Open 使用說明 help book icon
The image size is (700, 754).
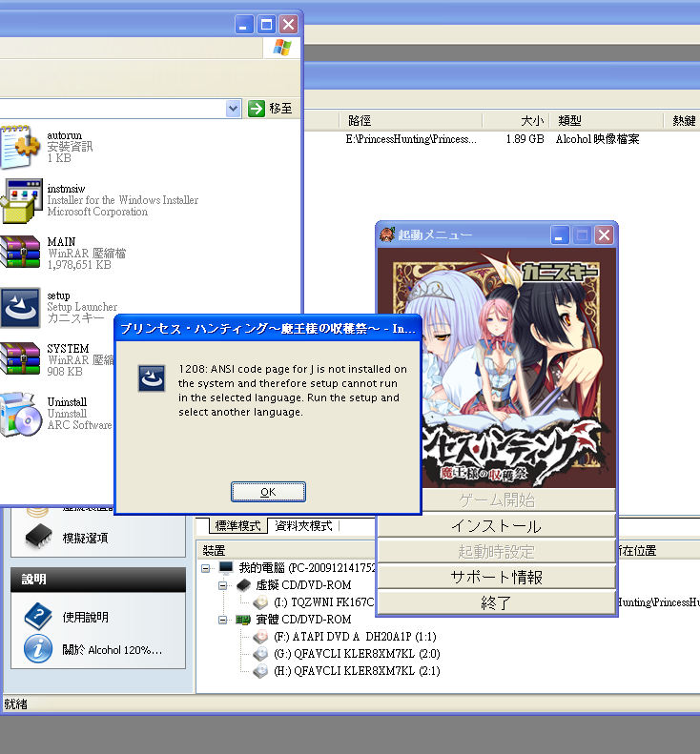pyautogui.click(x=37, y=617)
